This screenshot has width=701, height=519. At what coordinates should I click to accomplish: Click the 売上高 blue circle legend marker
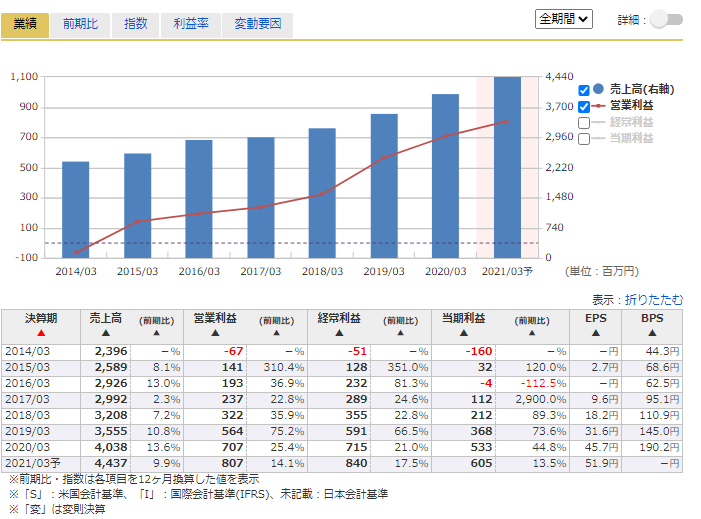tap(598, 89)
